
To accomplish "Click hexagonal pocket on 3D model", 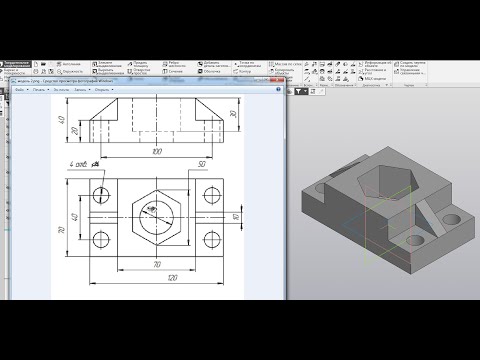I will coord(388,182).
